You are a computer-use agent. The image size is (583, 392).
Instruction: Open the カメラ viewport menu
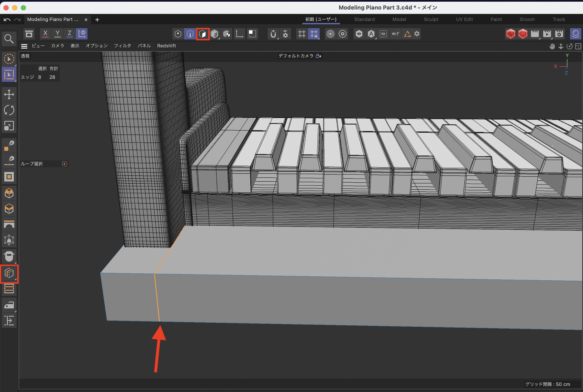pos(57,46)
